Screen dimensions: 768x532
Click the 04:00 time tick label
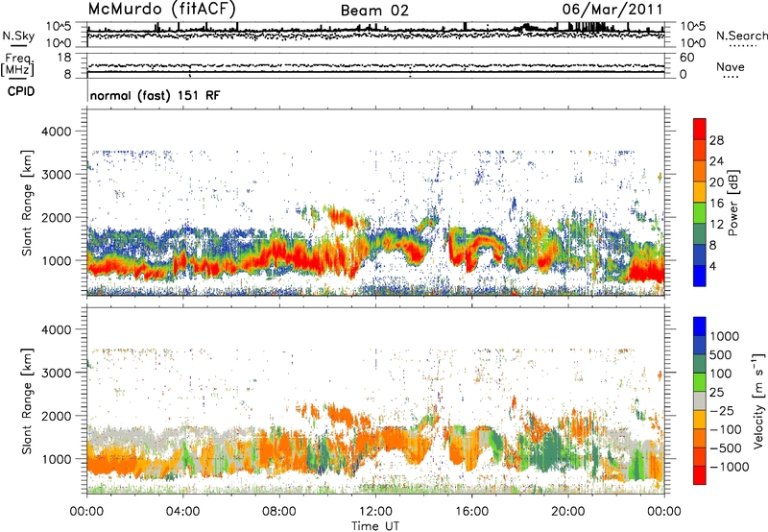(x=182, y=512)
